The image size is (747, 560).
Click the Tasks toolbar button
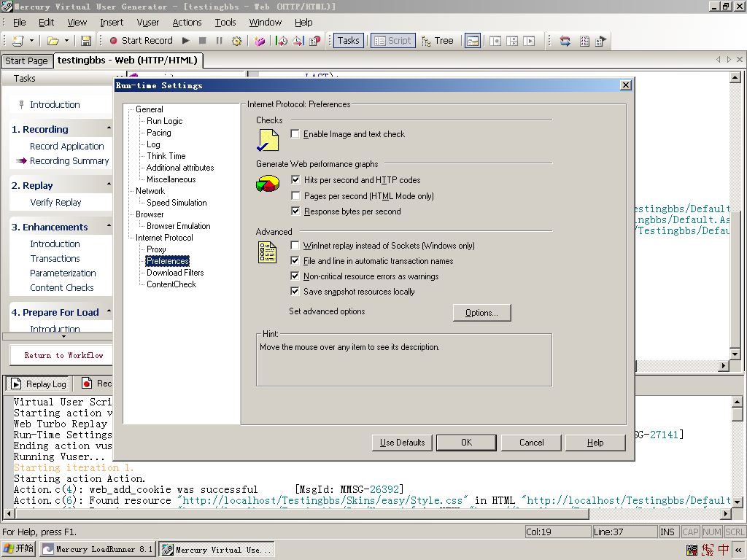coord(348,41)
